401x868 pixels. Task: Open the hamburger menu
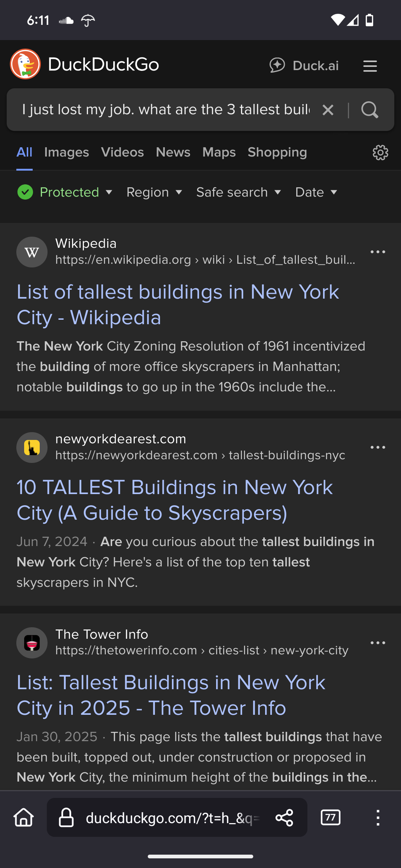coord(370,66)
